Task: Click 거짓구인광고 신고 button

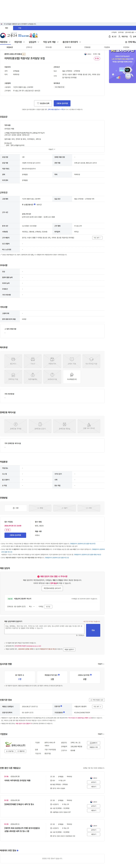Action: [97, 700]
